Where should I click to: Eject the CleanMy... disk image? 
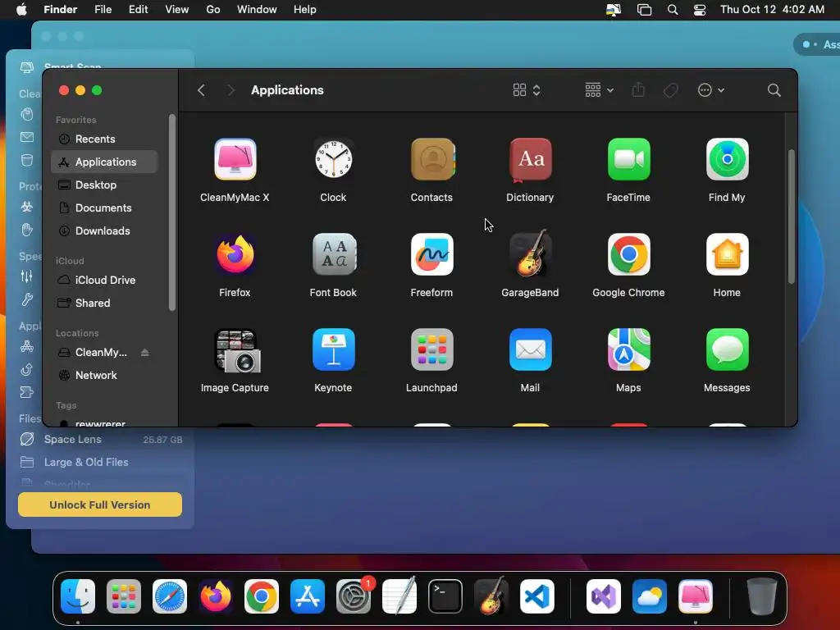[144, 353]
